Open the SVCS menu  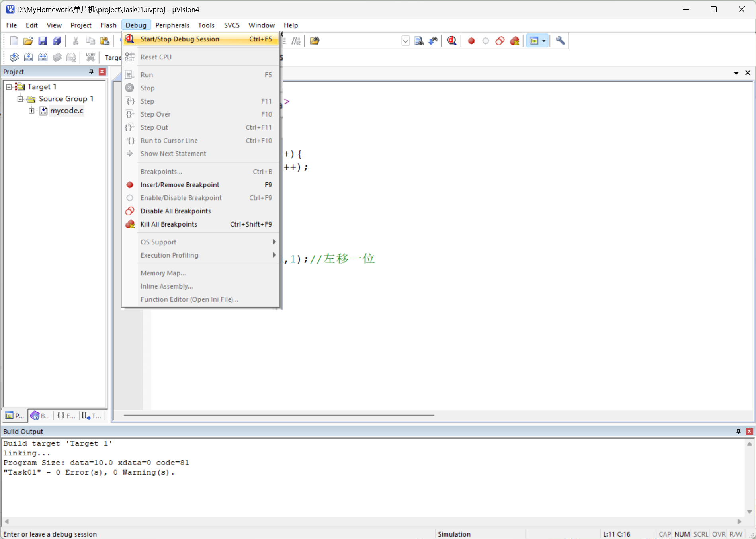pyautogui.click(x=232, y=25)
